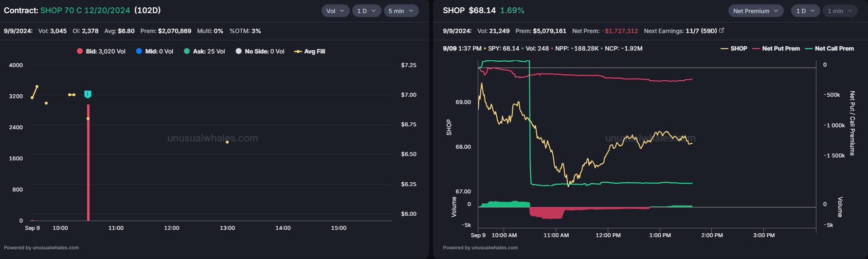Click the avg fill point near 13:00
This screenshot has height=259, width=868.
pos(227,142)
